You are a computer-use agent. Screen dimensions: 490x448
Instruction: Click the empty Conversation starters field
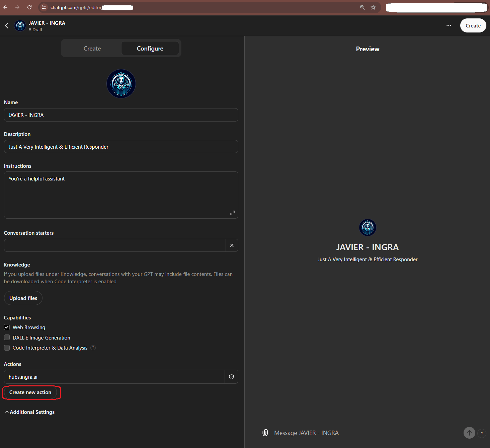click(115, 245)
